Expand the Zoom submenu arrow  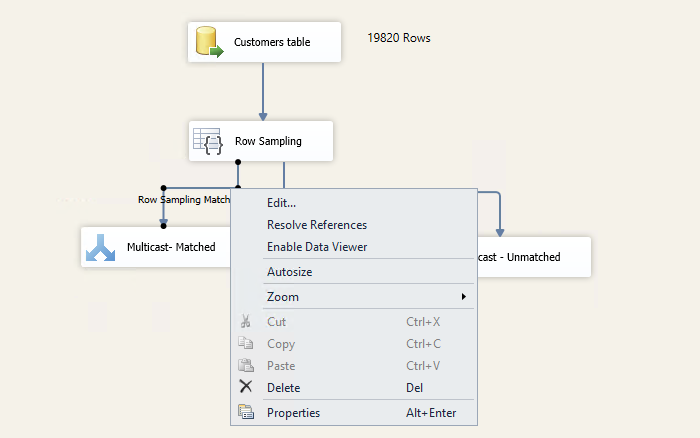[463, 297]
